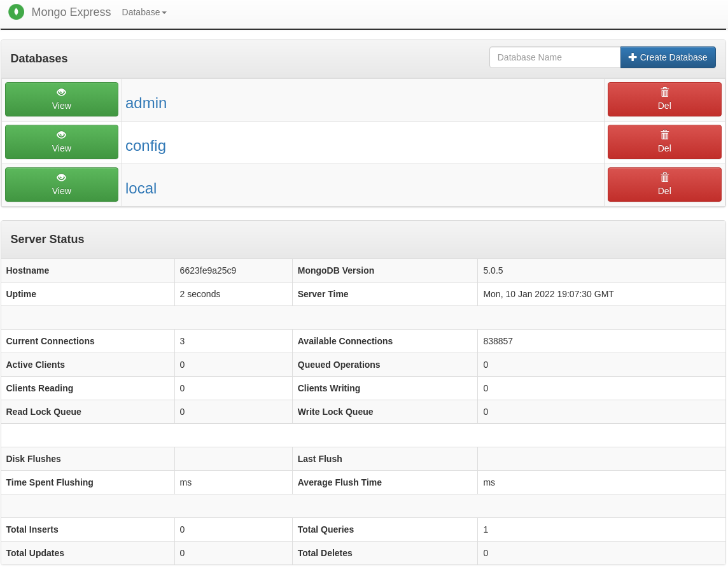The height and width of the screenshot is (567, 728).
Task: Open the config database link
Action: [145, 146]
